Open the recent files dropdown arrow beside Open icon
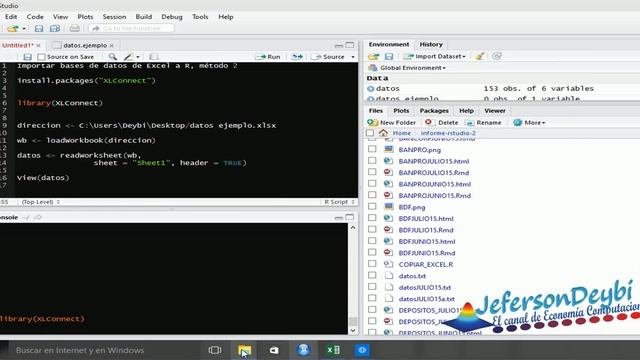Image resolution: width=640 pixels, height=360 pixels. 24,29
